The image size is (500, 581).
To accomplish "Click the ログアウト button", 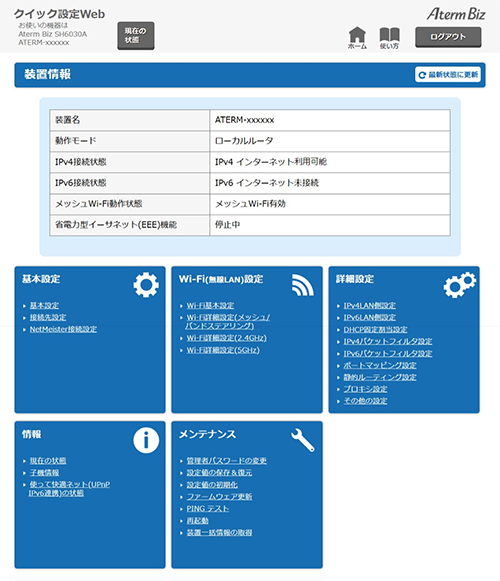I will point(448,37).
